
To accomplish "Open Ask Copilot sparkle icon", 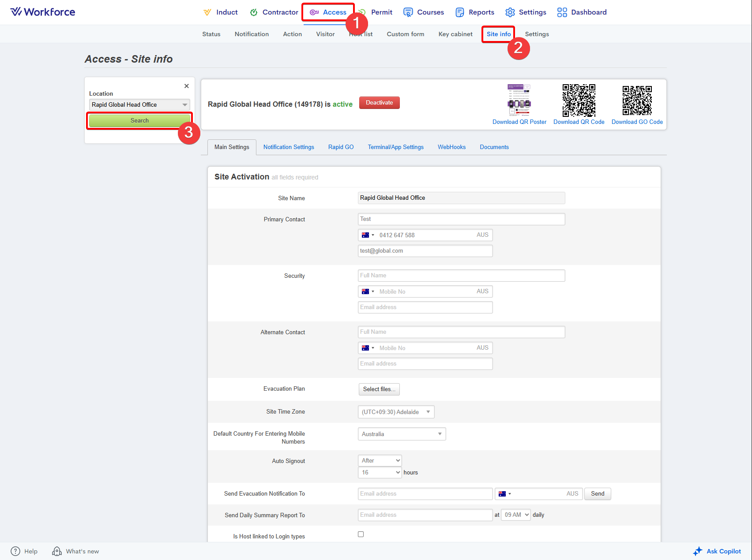I will pyautogui.click(x=697, y=551).
